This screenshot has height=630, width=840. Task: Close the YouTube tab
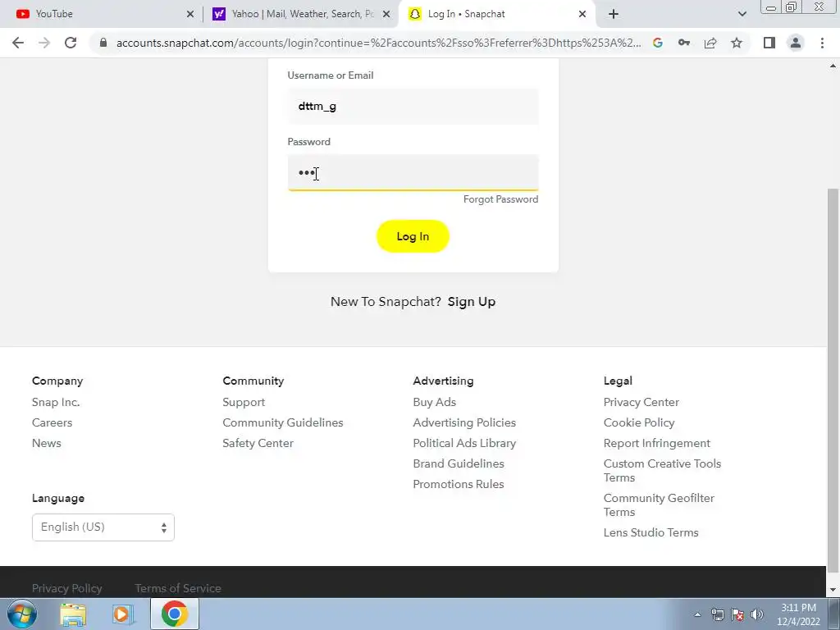pos(190,14)
